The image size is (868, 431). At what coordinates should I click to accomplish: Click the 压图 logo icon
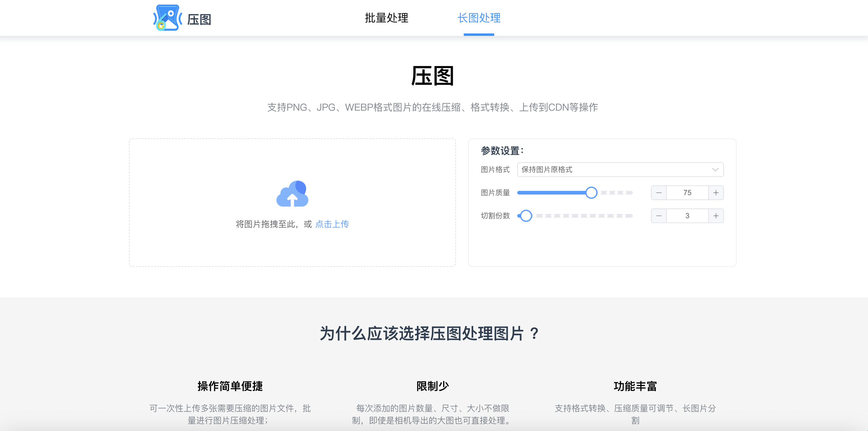pos(167,18)
